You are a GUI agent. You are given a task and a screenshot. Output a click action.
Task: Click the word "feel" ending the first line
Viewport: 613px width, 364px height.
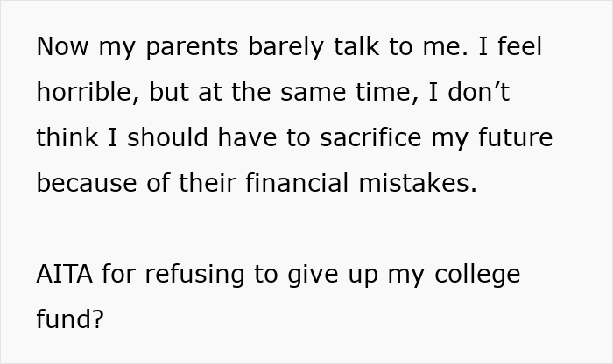click(519, 45)
